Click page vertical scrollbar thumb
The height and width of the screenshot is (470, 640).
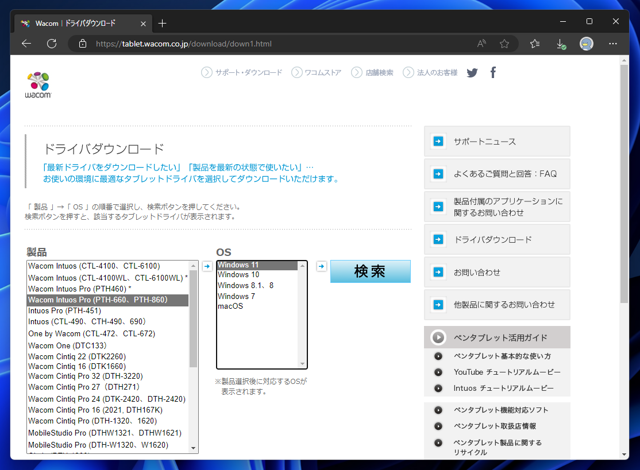pyautogui.click(x=624, y=184)
